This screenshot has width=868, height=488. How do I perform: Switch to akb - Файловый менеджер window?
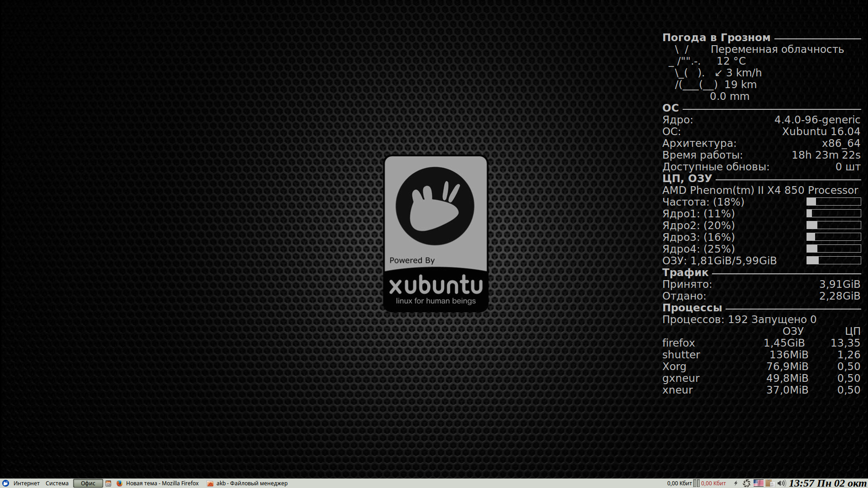[x=247, y=483]
